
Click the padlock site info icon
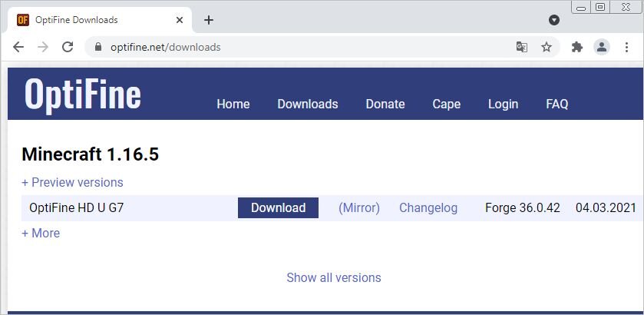click(97, 48)
